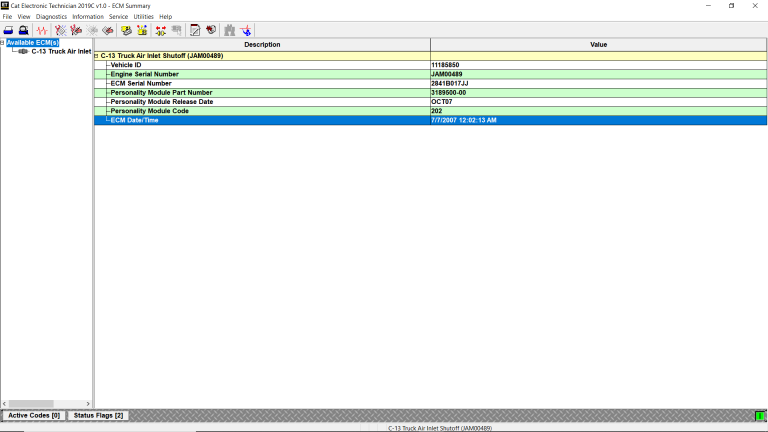This screenshot has width=768, height=432.
Task: Select the Personality Module Code row
Action: (x=430, y=111)
